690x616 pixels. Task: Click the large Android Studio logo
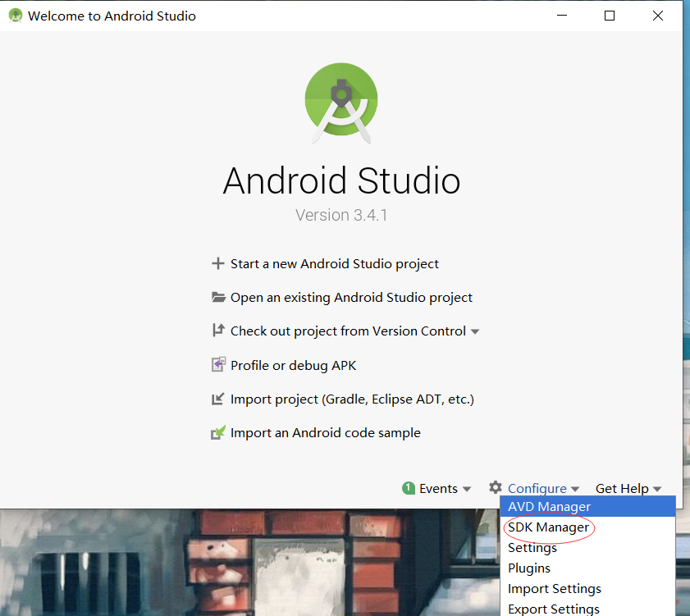[341, 103]
